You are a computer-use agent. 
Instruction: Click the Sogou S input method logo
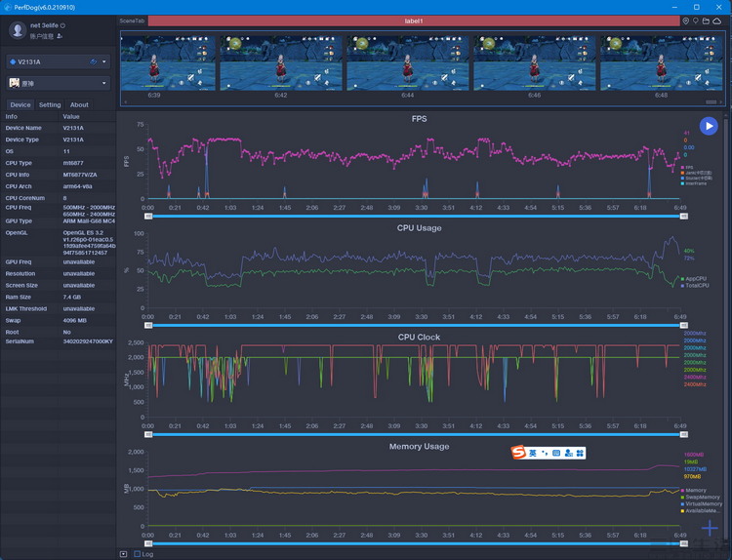(518, 453)
